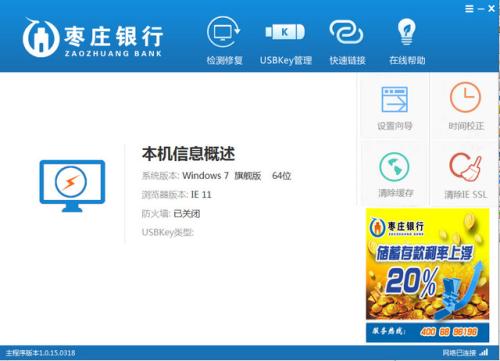Open the hamburger menu at top right
Screen dimensions: 500x361
469,9
